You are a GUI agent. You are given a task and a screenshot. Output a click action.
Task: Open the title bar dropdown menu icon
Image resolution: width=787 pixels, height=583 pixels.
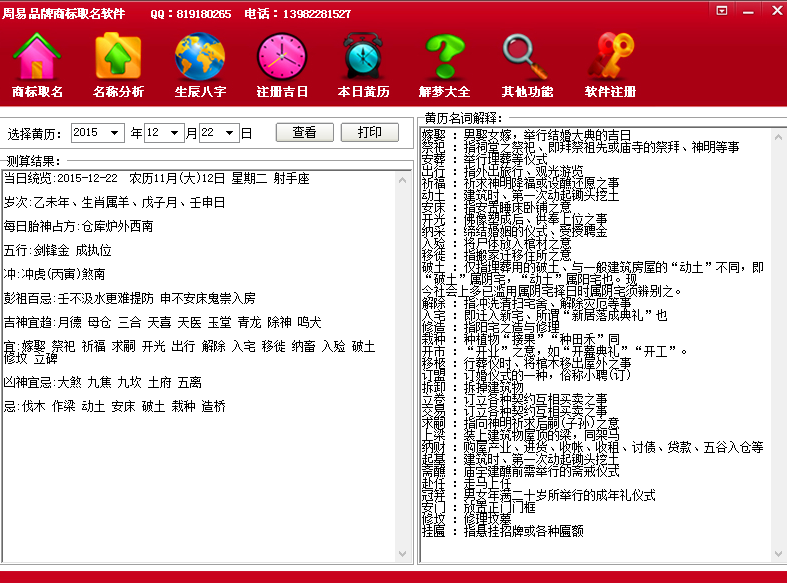(x=722, y=10)
